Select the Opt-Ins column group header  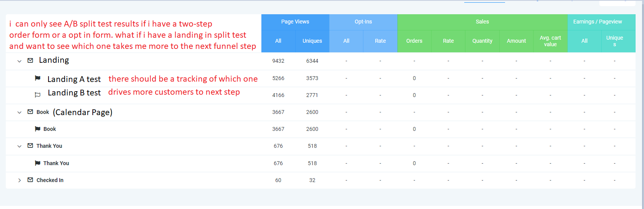[x=363, y=22]
